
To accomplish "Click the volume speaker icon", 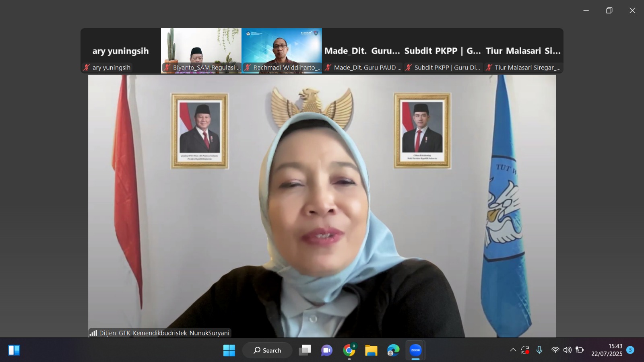I will (567, 350).
